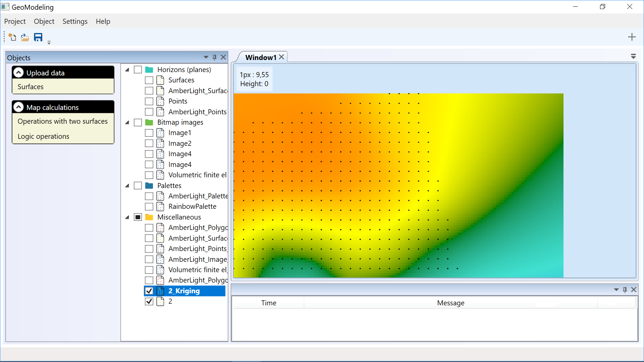Open the toolbar overflow arrow
644x362 pixels.
[49, 43]
